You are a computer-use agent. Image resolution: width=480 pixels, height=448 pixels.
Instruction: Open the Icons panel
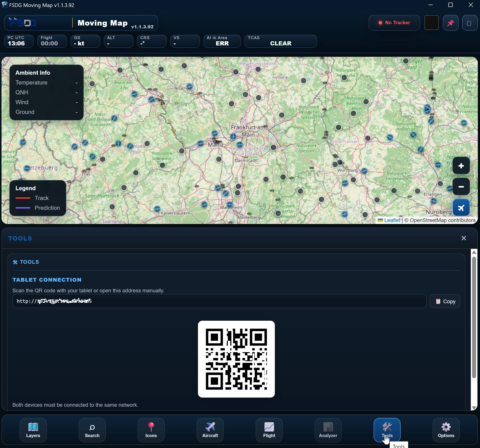(x=151, y=430)
